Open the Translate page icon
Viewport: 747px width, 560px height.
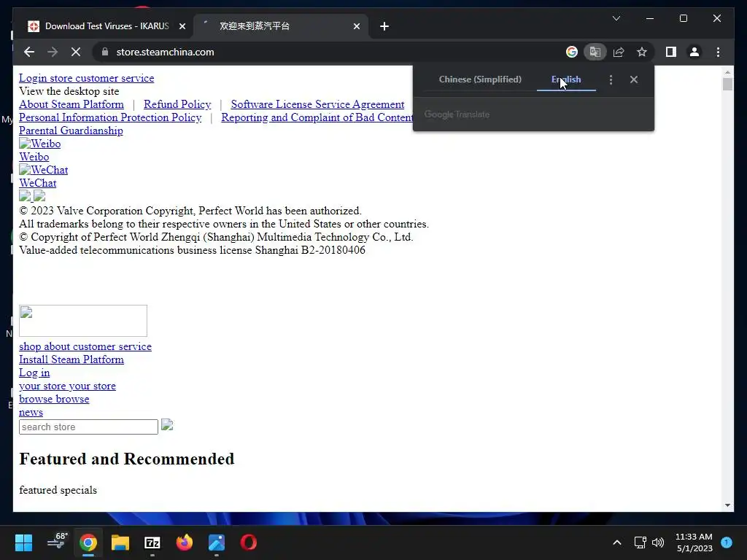pos(595,52)
